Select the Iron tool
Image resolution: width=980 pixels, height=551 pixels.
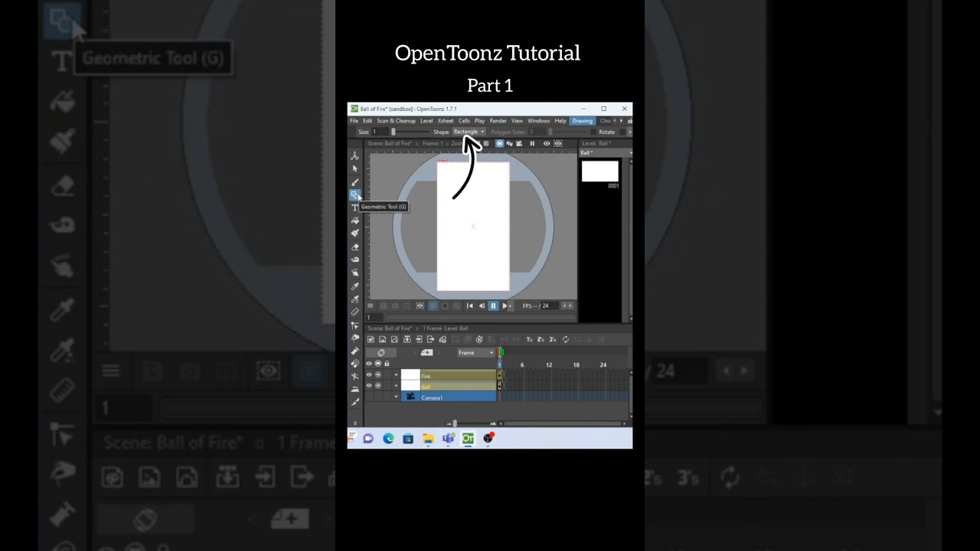[x=354, y=390]
